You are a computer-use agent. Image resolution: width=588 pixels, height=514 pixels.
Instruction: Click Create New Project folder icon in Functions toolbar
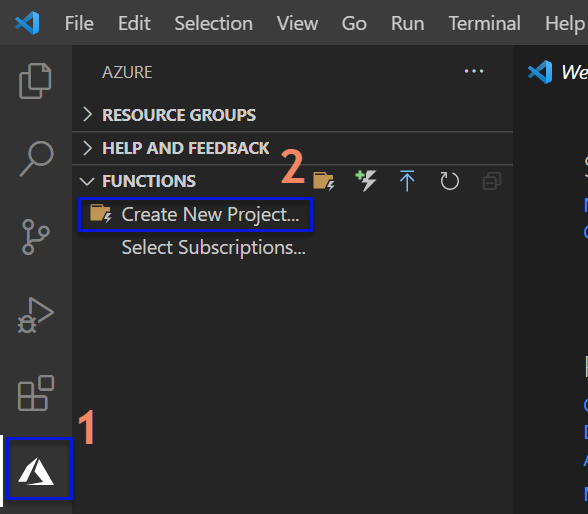click(324, 181)
